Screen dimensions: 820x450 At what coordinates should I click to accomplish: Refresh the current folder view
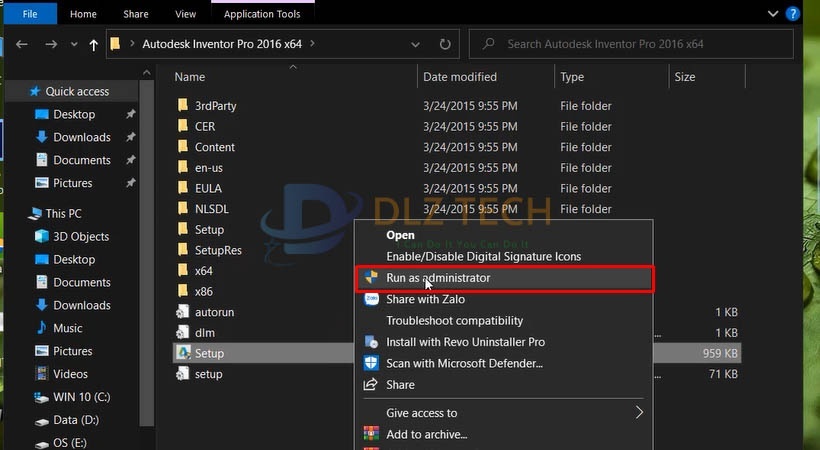tap(445, 44)
